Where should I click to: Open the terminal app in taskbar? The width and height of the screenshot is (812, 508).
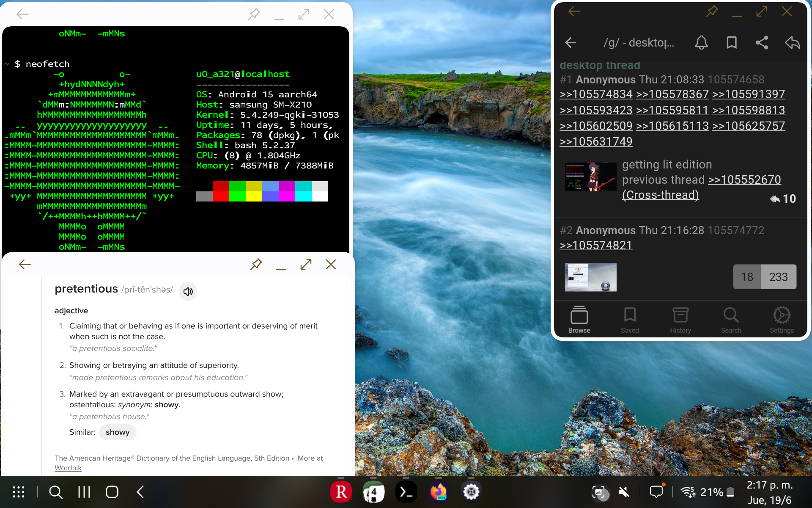(406, 492)
